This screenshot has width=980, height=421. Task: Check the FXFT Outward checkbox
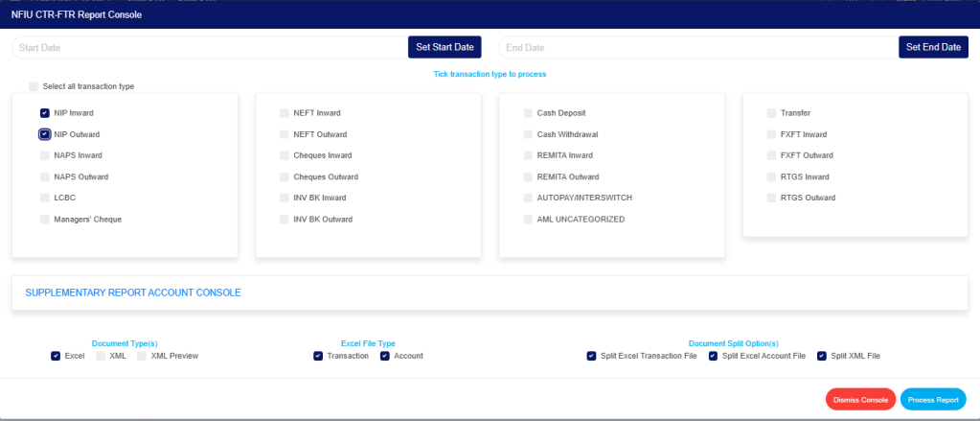(x=771, y=155)
